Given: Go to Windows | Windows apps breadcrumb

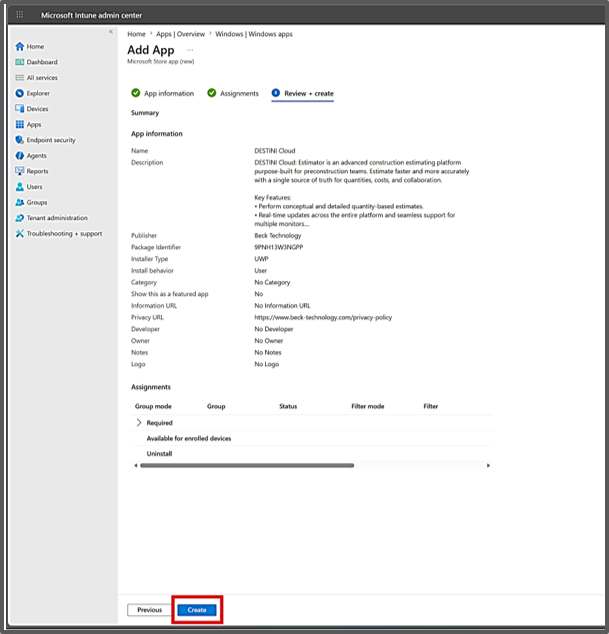Looking at the screenshot, I should click(254, 34).
